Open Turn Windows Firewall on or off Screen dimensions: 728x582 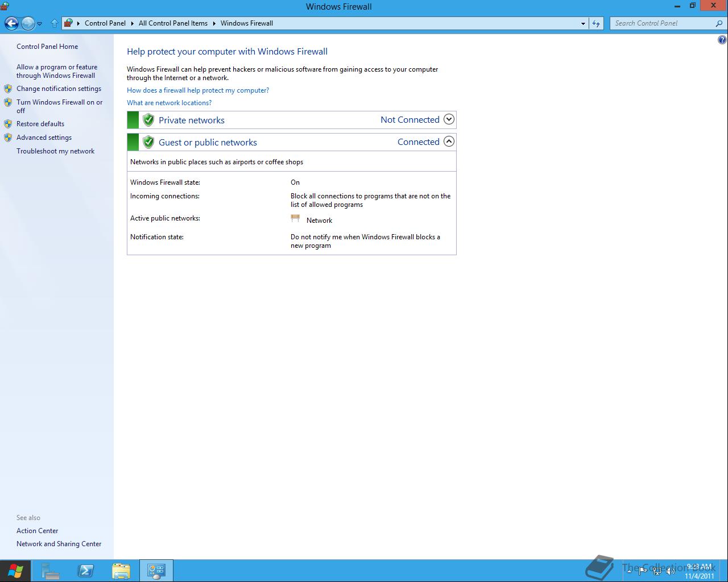coord(60,106)
